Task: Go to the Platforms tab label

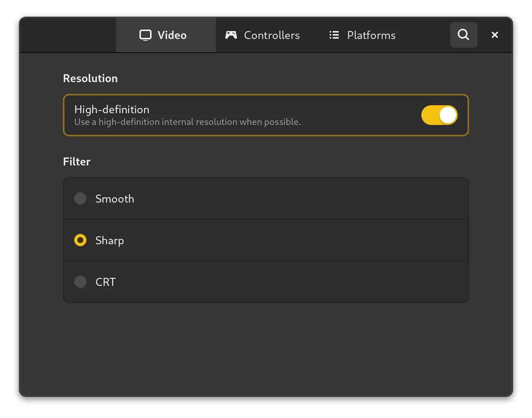Action: (x=371, y=35)
